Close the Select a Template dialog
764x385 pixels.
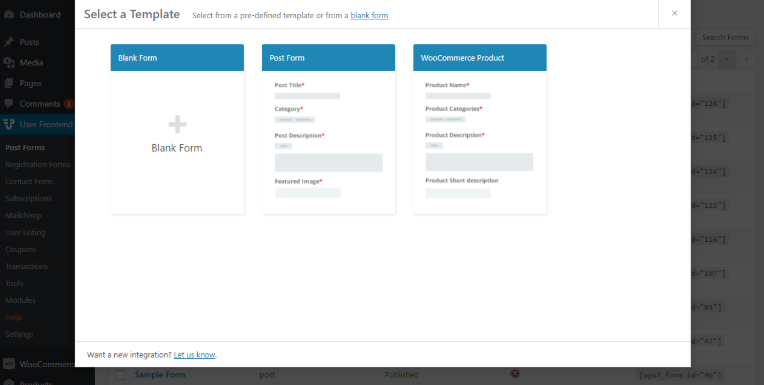point(674,14)
